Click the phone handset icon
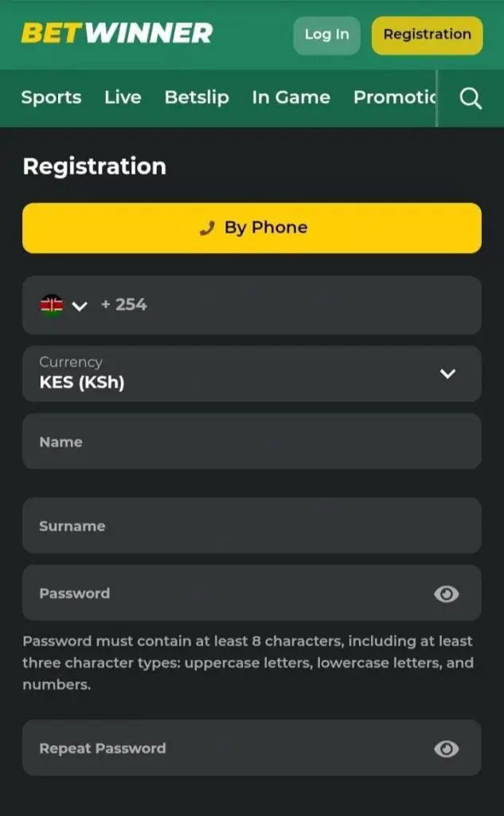This screenshot has width=504, height=816. 208,228
